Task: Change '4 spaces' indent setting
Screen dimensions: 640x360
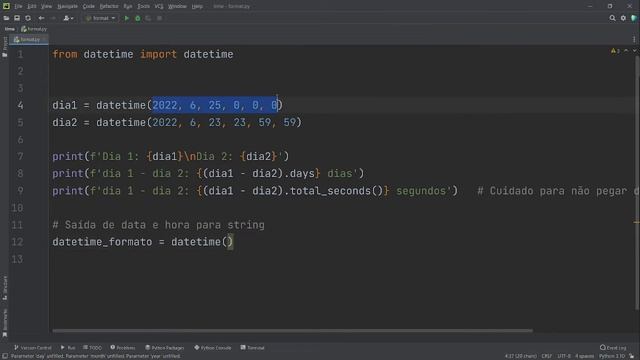Action: 585,356
